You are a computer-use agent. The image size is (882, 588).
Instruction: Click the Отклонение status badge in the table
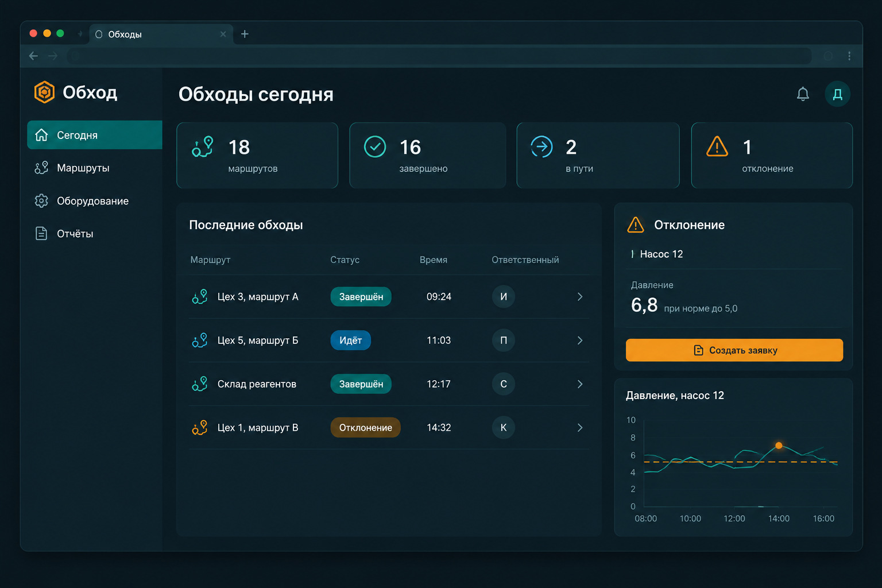(366, 428)
